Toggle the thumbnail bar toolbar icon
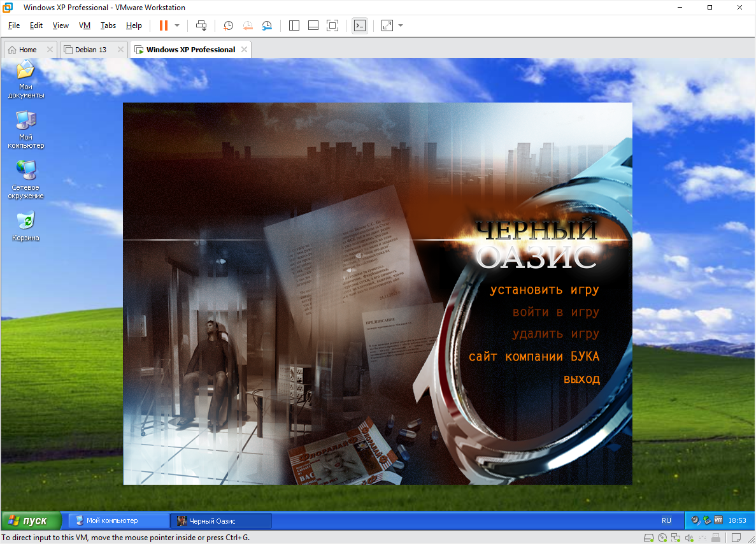This screenshot has height=544, width=756. [313, 25]
